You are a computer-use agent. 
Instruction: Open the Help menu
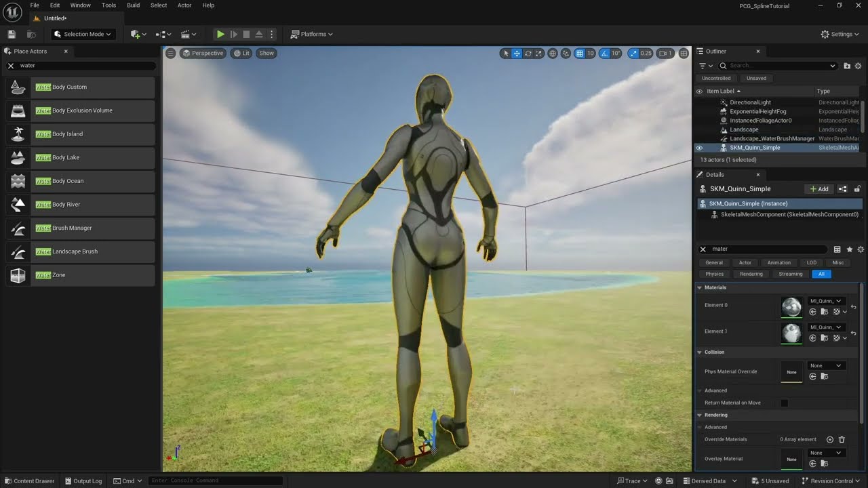(x=208, y=5)
